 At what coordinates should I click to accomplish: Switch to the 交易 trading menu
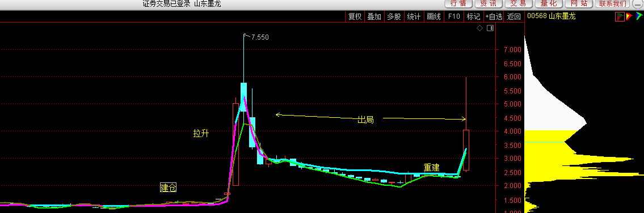(x=519, y=4)
